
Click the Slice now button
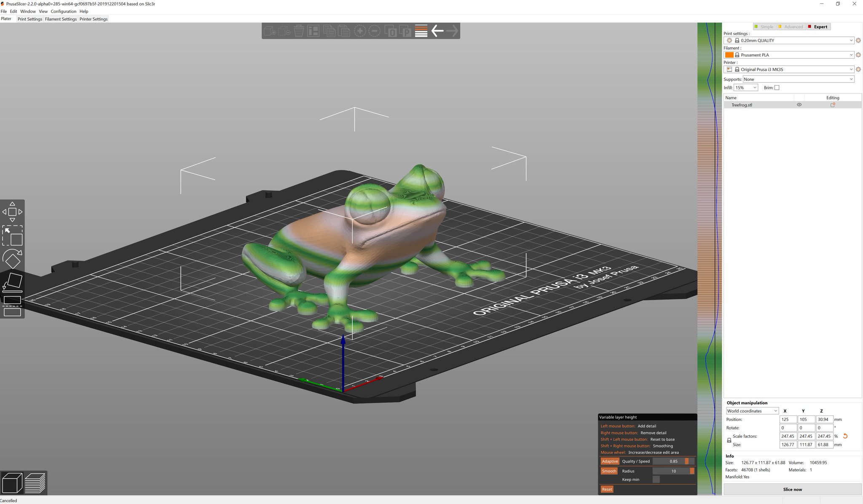792,489
